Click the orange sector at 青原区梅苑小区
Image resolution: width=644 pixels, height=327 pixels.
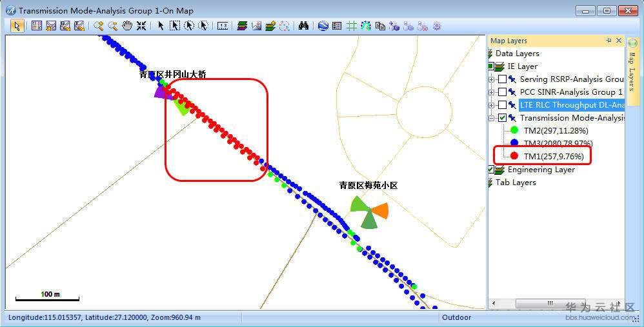380,210
